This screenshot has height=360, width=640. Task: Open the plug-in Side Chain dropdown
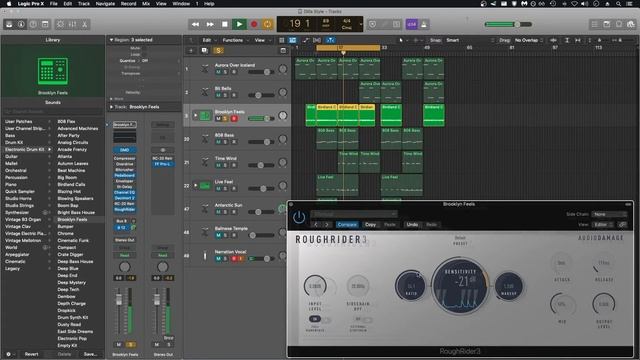[610, 214]
